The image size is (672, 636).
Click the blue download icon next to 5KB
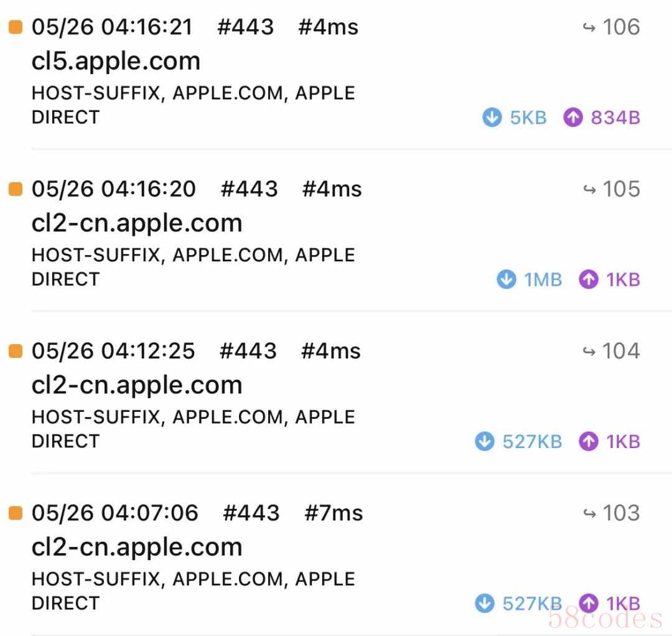492,118
